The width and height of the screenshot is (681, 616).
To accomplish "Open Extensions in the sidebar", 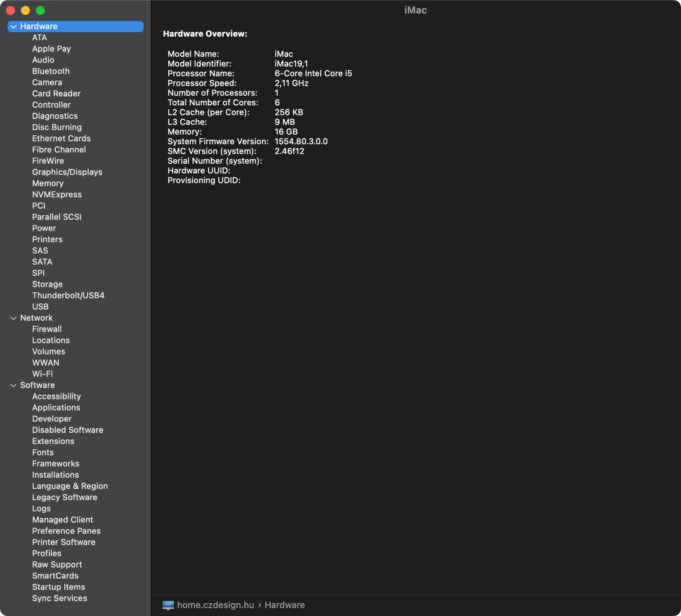I will pyautogui.click(x=53, y=441).
